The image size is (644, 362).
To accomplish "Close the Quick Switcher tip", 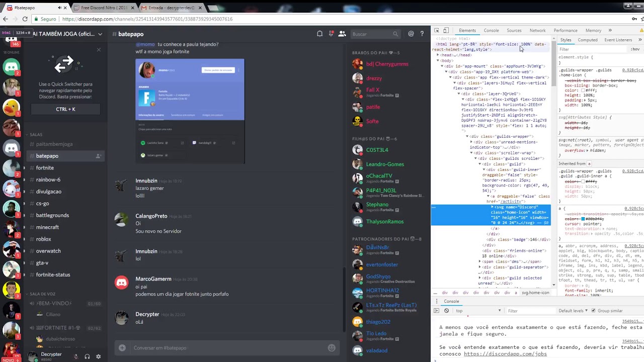I will 99,49.
